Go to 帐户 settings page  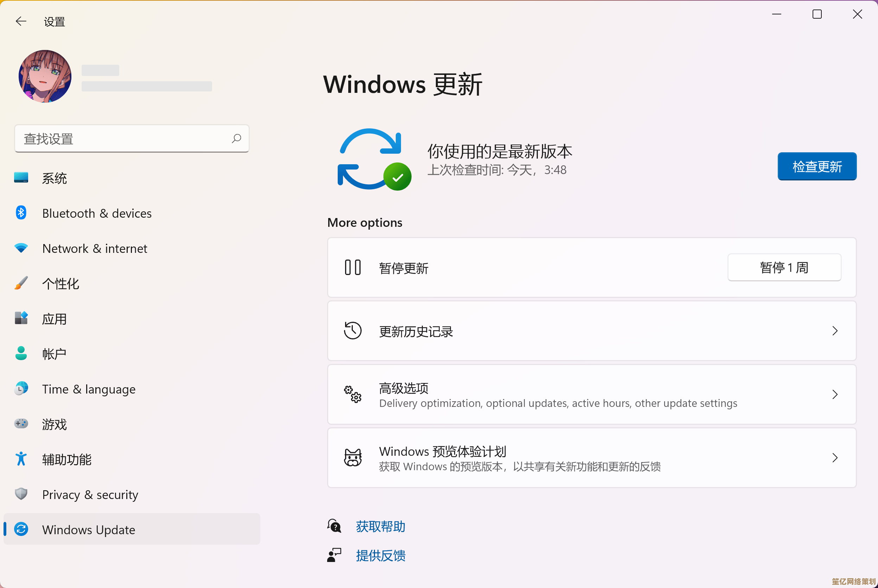click(55, 354)
